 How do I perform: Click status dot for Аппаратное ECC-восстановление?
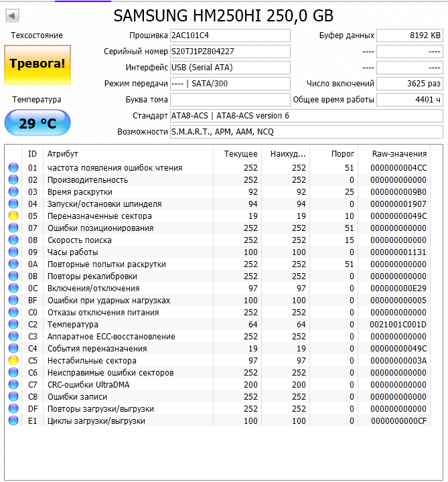click(13, 336)
